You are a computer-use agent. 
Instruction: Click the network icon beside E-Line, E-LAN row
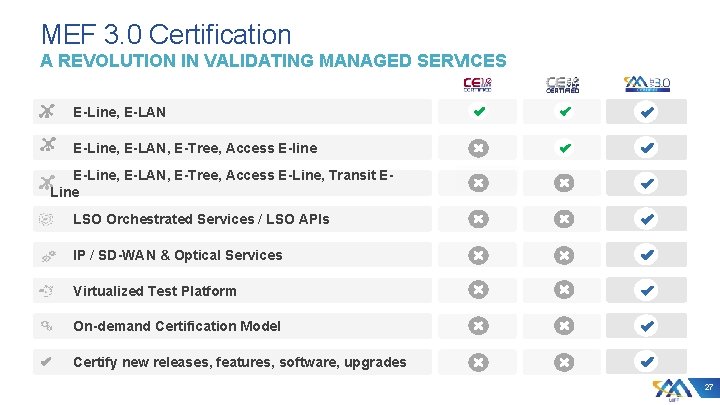(x=47, y=111)
